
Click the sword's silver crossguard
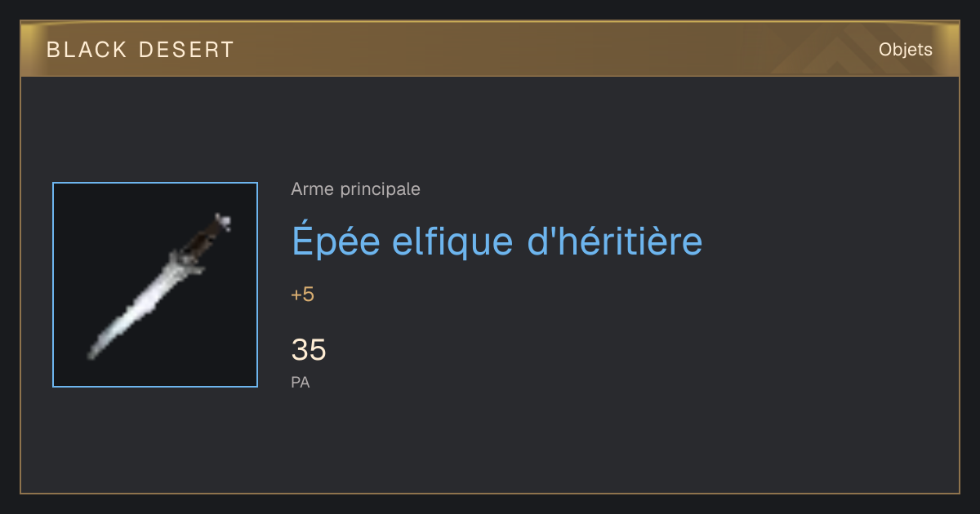(185, 261)
